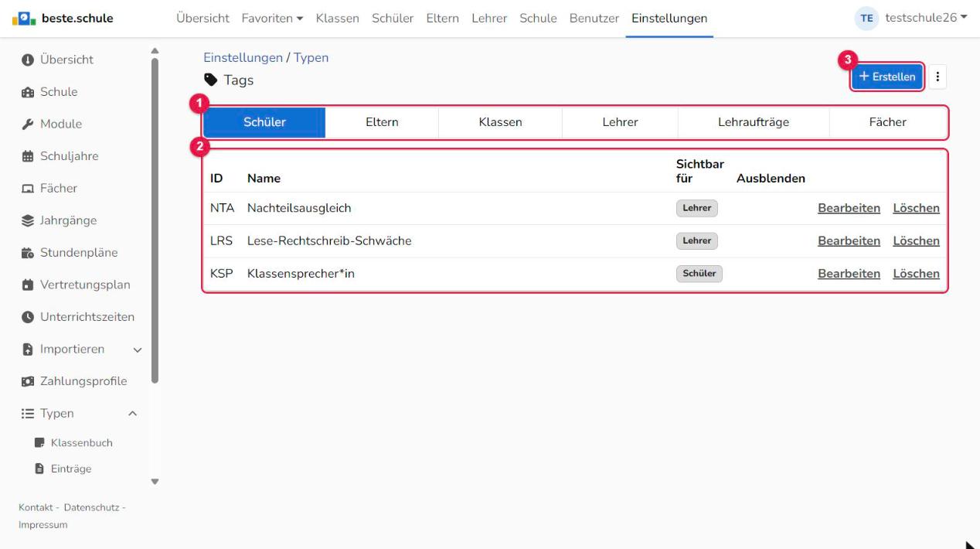Open Einstellungen in the top navigation
This screenshot has height=549, width=980.
coord(669,19)
